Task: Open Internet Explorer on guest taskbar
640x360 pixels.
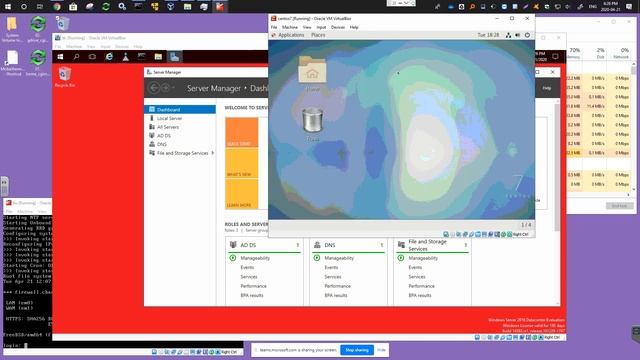Action: (109, 57)
